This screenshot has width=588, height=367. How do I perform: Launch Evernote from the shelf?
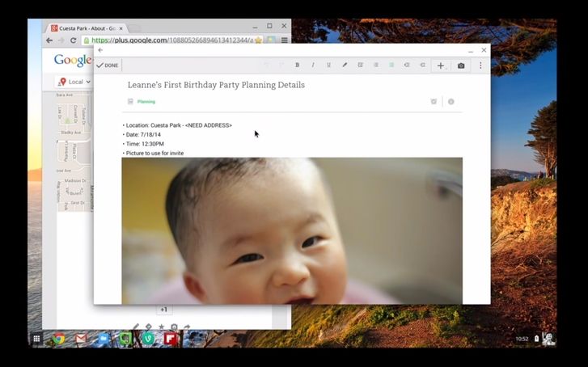click(125, 339)
